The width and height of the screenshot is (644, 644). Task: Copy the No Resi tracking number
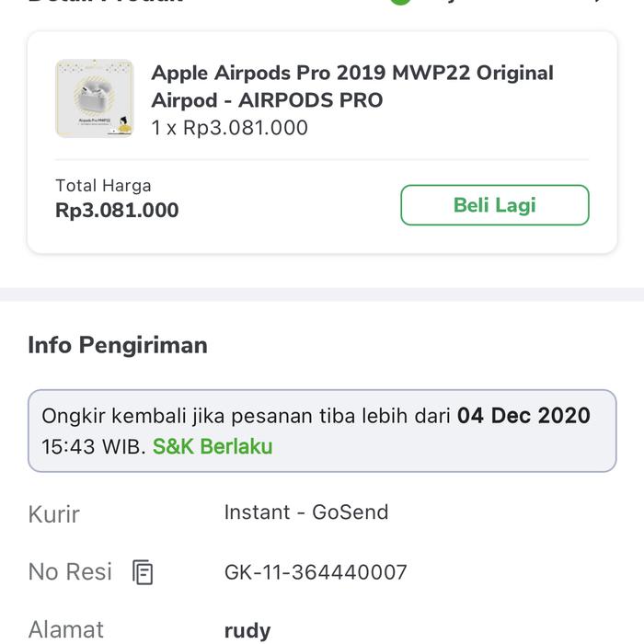143,572
